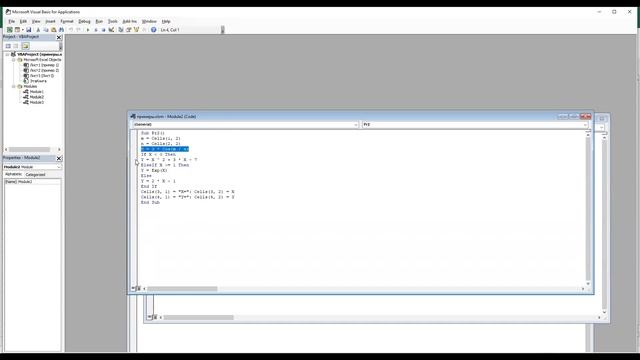Select Module2 in the project tree

tap(36, 97)
